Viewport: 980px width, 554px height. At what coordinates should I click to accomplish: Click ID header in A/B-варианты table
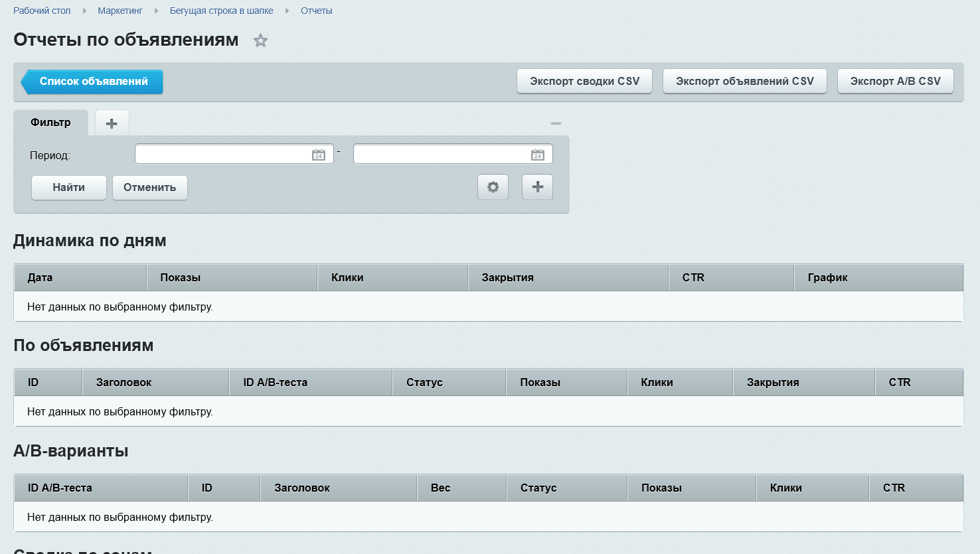[x=224, y=488]
